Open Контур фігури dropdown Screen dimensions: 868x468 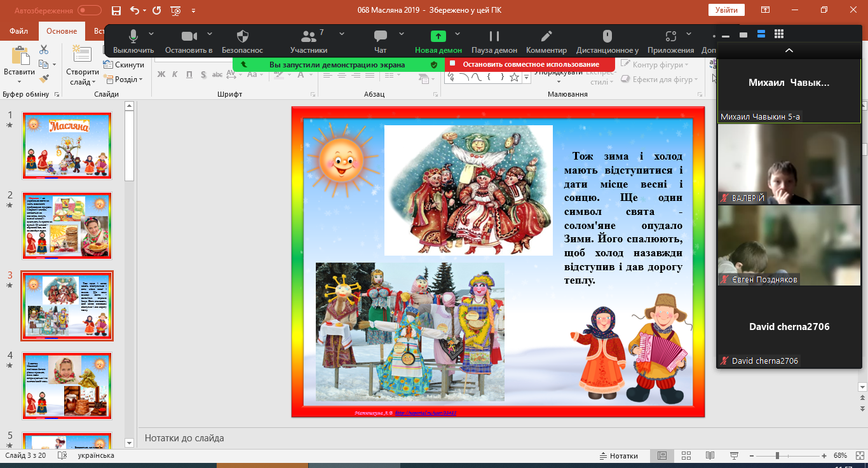(654, 65)
